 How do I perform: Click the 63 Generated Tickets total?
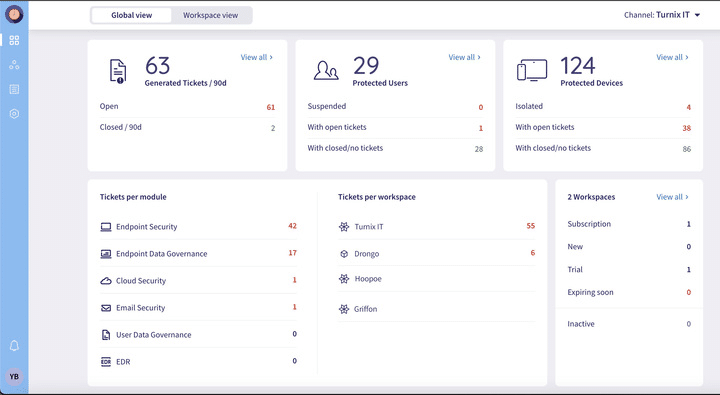click(x=158, y=66)
